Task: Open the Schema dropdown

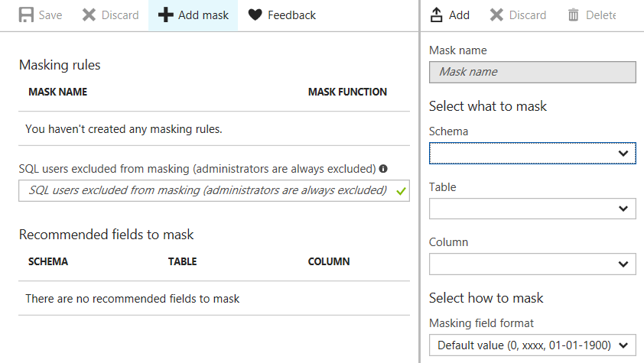Action: [532, 154]
